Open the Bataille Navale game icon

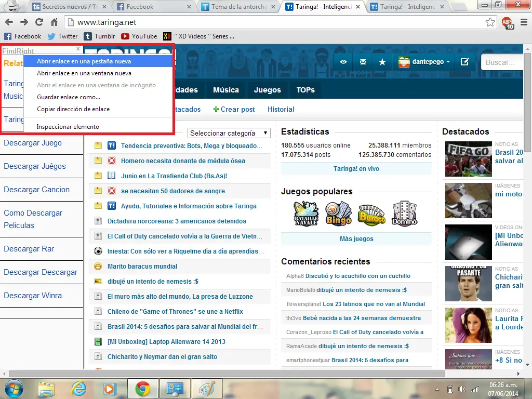pos(305,214)
